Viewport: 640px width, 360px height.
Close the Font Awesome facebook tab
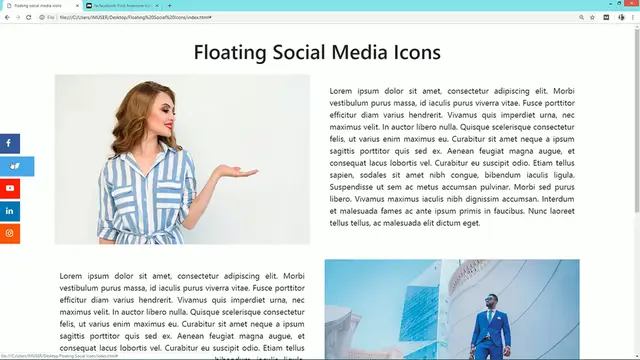[x=157, y=6]
